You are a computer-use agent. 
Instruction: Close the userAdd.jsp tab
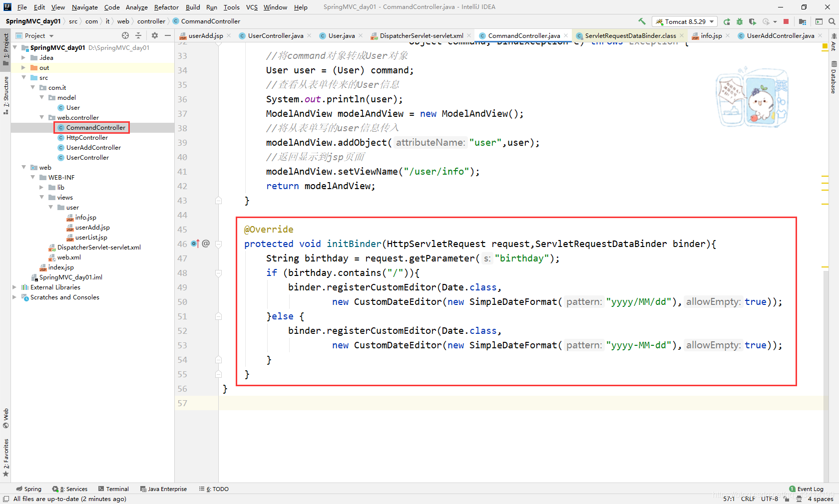coord(229,35)
